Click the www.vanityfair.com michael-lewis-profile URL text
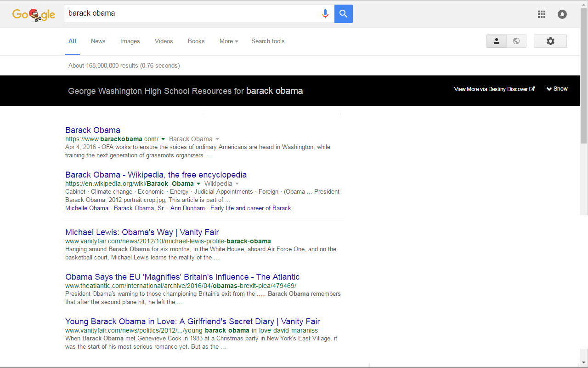 [x=168, y=241]
